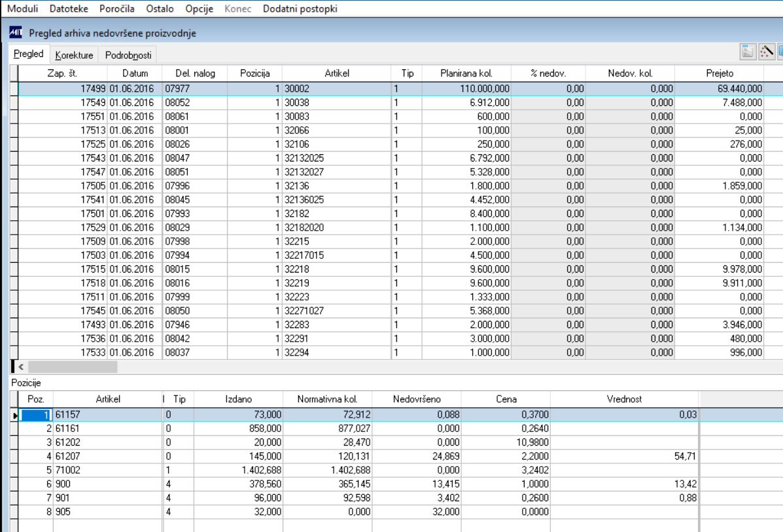Screen dimensions: 783x532
Task: Open the Moduli menu
Action: [22, 8]
